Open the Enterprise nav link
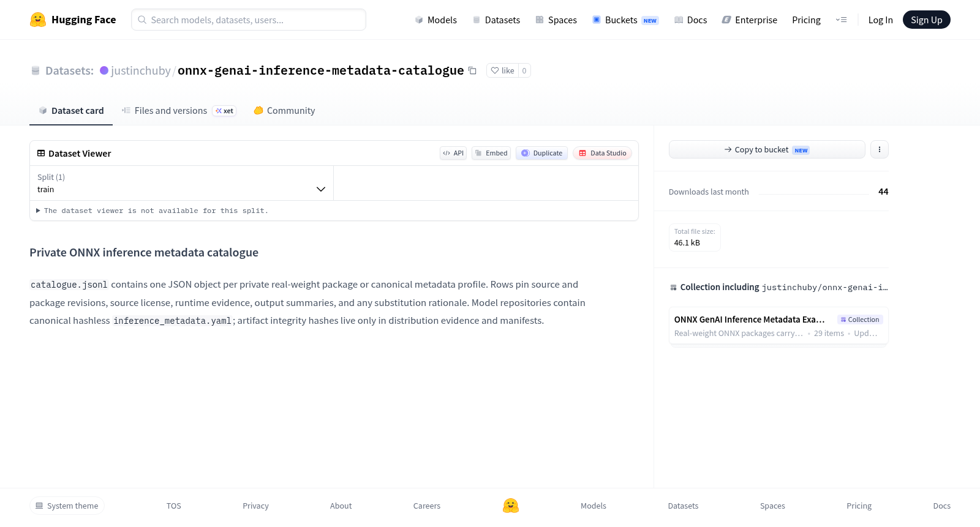980x527 pixels. click(x=750, y=20)
